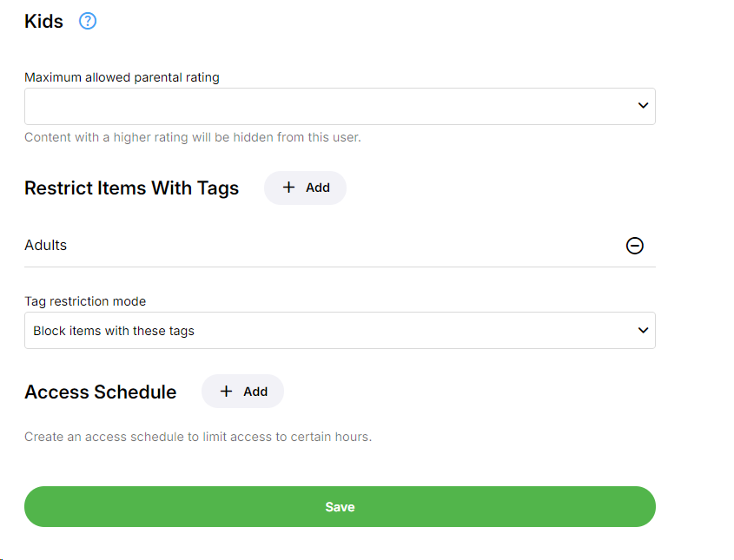Screen dimensions: 734x560
Task: Click the Restrict Items With Tags heading
Action: pos(131,188)
